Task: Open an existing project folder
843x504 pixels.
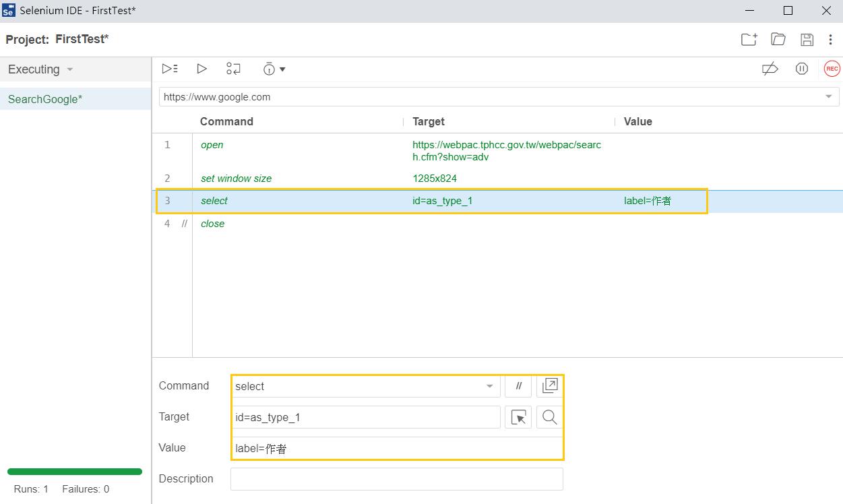Action: coord(778,39)
